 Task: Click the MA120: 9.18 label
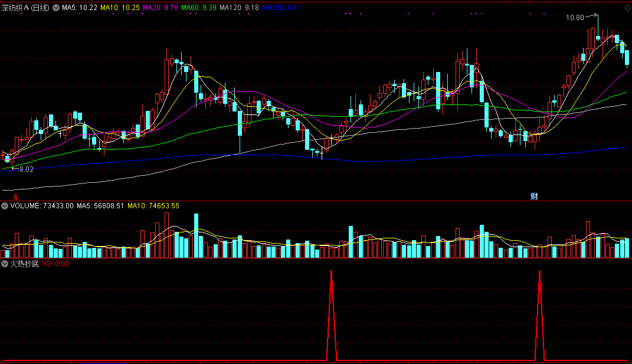(239, 8)
